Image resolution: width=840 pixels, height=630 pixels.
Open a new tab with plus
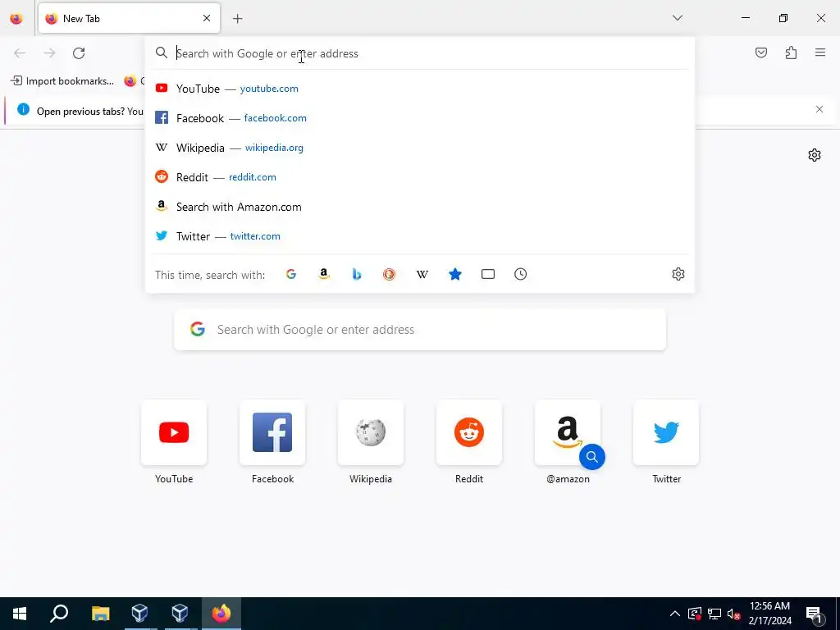point(238,19)
